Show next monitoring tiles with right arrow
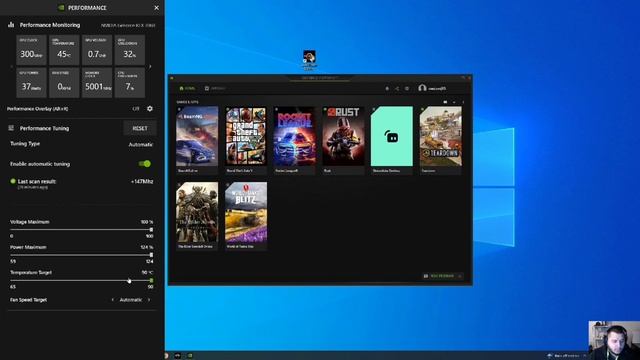640x360 pixels. click(x=150, y=67)
